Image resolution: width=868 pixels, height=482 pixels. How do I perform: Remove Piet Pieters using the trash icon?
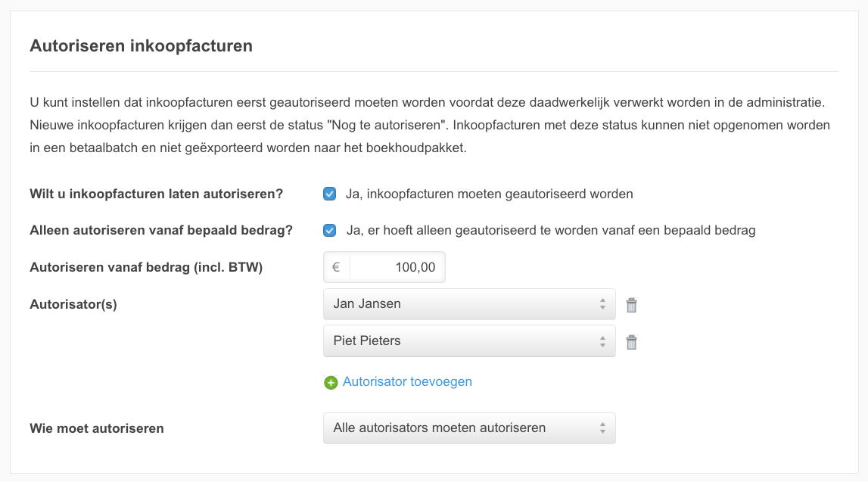[x=632, y=342]
